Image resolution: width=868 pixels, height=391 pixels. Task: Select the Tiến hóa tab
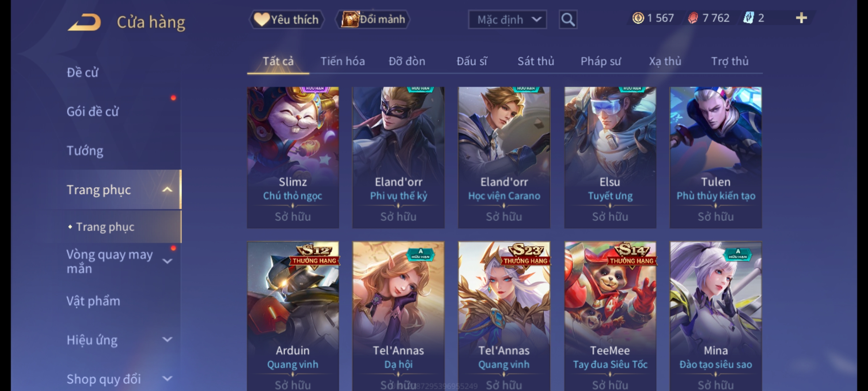[342, 61]
